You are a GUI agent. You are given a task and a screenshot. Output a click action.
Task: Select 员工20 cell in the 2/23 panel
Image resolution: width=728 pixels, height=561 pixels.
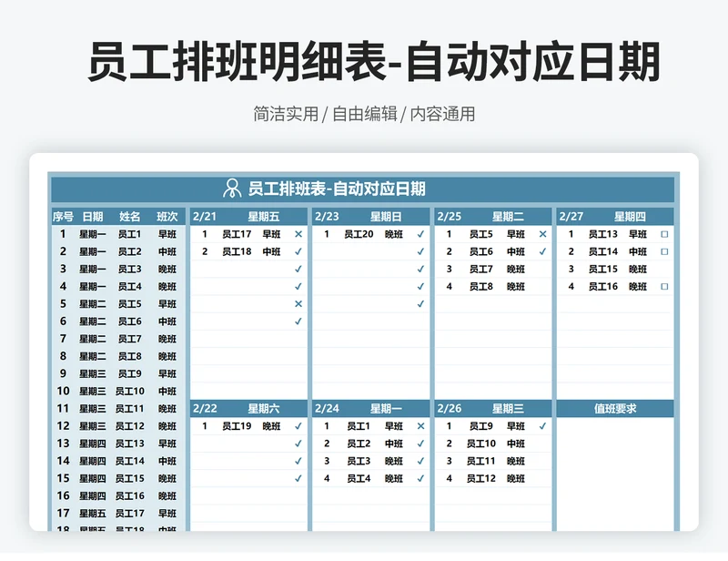click(x=359, y=234)
